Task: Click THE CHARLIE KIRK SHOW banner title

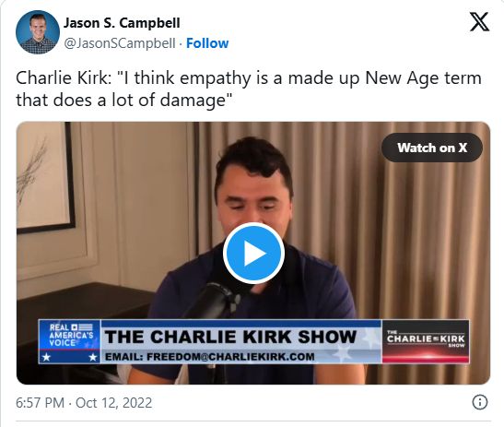Action: pyautogui.click(x=230, y=337)
